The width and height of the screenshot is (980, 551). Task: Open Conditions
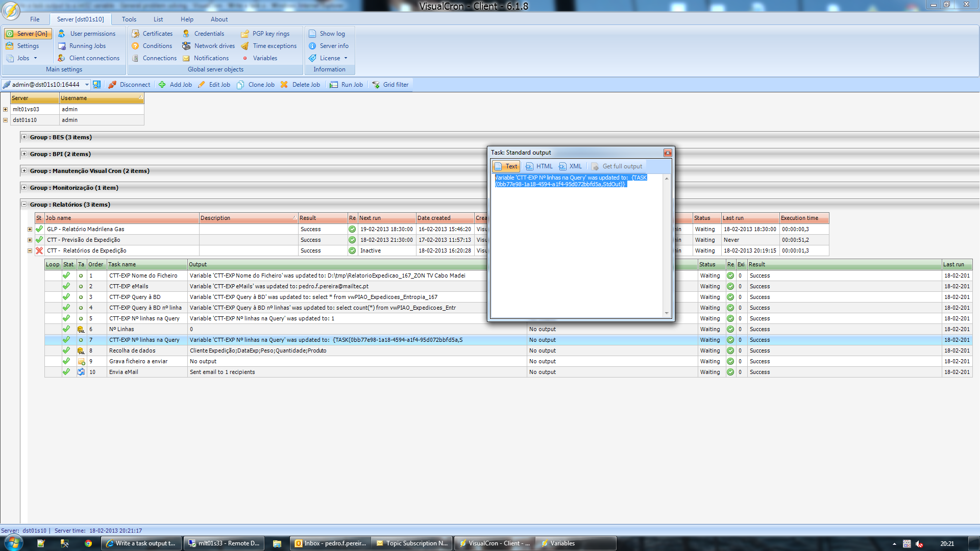(x=152, y=46)
